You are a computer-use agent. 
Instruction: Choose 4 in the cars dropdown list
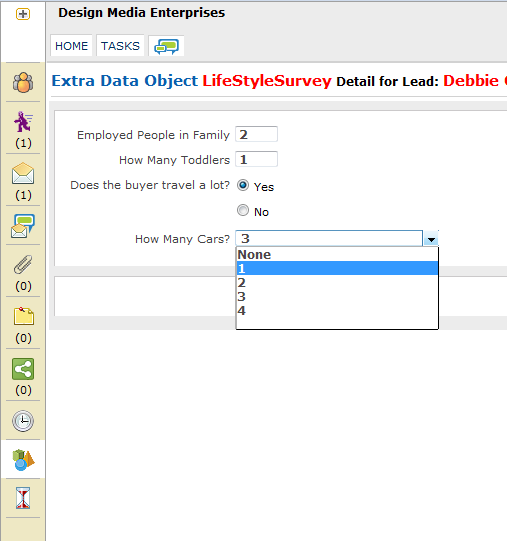coord(337,311)
